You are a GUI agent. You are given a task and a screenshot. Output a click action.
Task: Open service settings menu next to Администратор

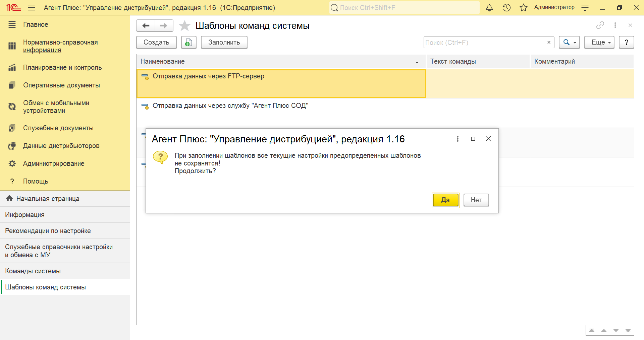585,8
